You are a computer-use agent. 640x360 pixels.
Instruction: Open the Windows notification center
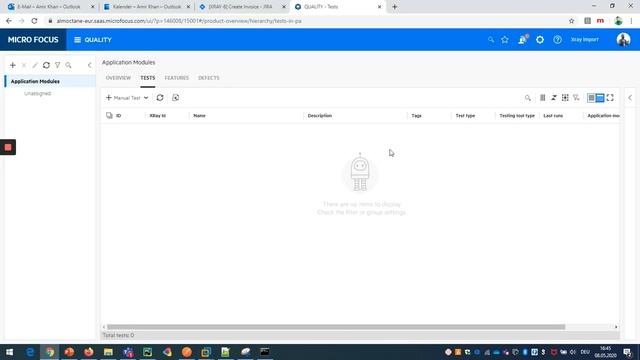click(628, 352)
